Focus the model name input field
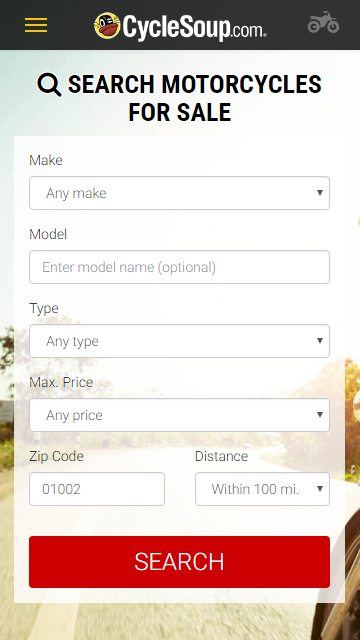The width and height of the screenshot is (360, 640). coord(179,267)
